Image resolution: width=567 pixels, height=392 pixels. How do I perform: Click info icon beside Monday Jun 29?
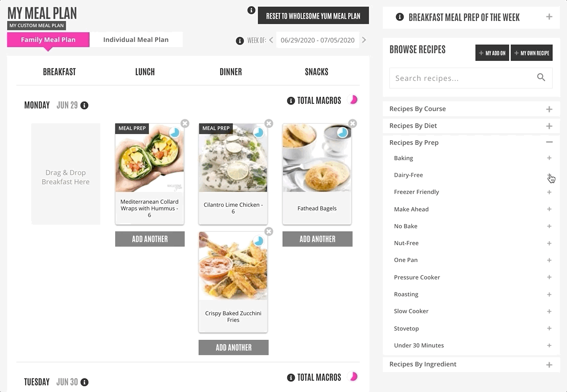84,105
